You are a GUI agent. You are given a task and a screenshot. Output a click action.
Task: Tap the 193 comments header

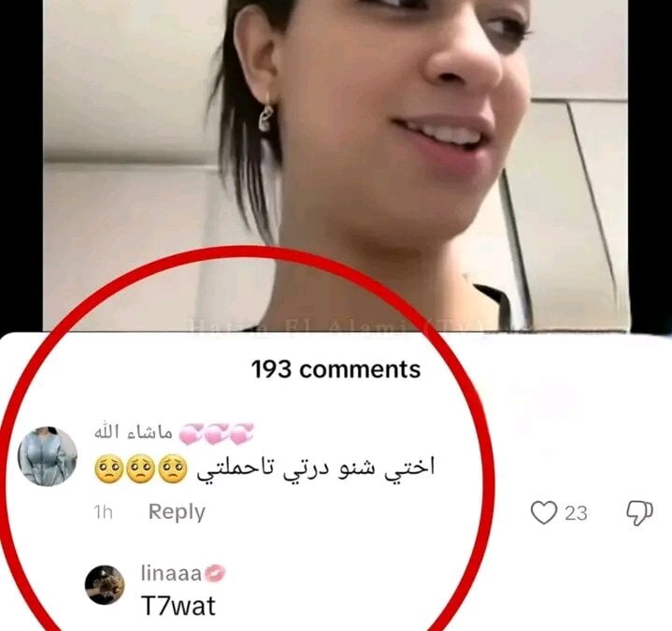coord(336,369)
